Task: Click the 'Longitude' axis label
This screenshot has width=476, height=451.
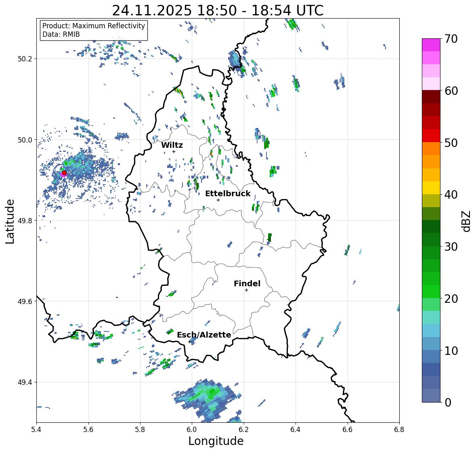Action: 216,441
